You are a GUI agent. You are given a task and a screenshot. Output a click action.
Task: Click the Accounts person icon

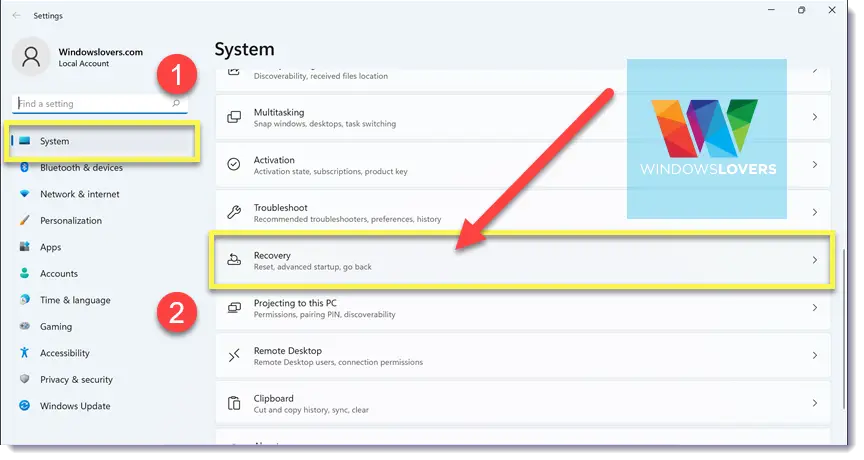24,273
